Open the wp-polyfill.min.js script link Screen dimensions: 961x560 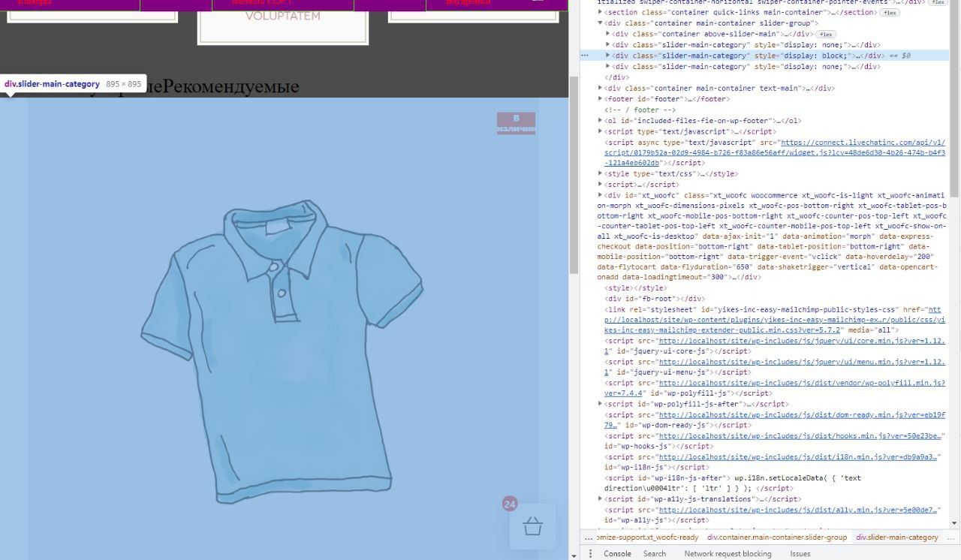click(x=775, y=388)
